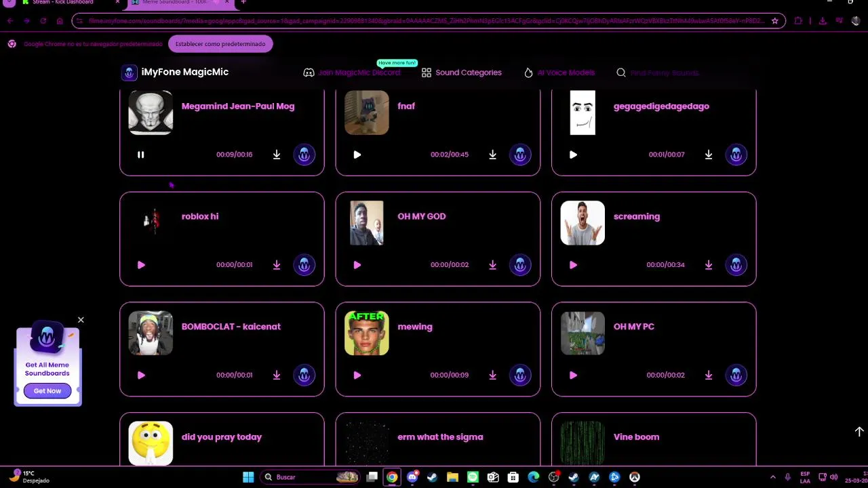The width and height of the screenshot is (868, 488).
Task: Open MagicMic icon on roblox hi card
Action: click(x=304, y=265)
